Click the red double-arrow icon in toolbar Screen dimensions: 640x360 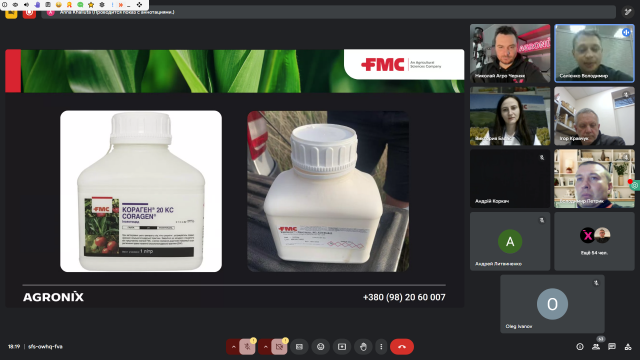tap(121, 4)
